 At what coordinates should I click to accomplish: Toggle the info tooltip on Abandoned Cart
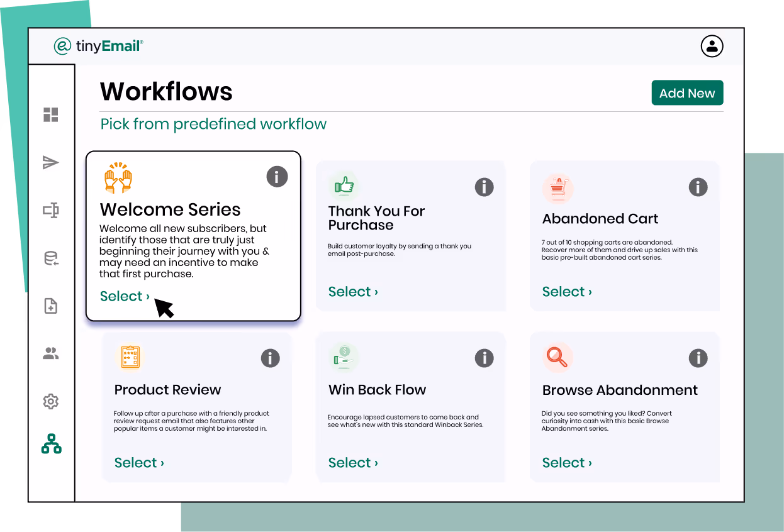click(698, 187)
